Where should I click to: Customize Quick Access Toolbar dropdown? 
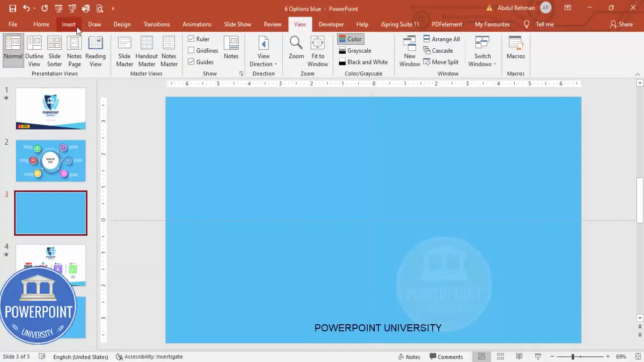point(113,9)
